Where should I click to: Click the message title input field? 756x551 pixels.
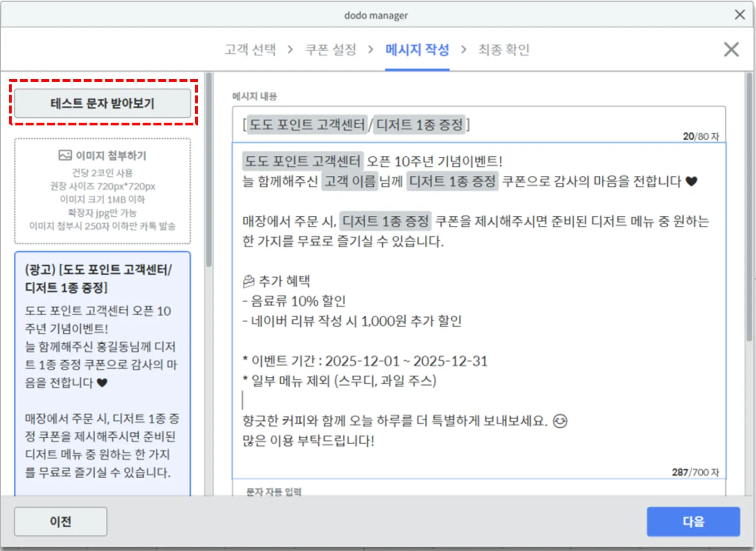click(x=479, y=124)
